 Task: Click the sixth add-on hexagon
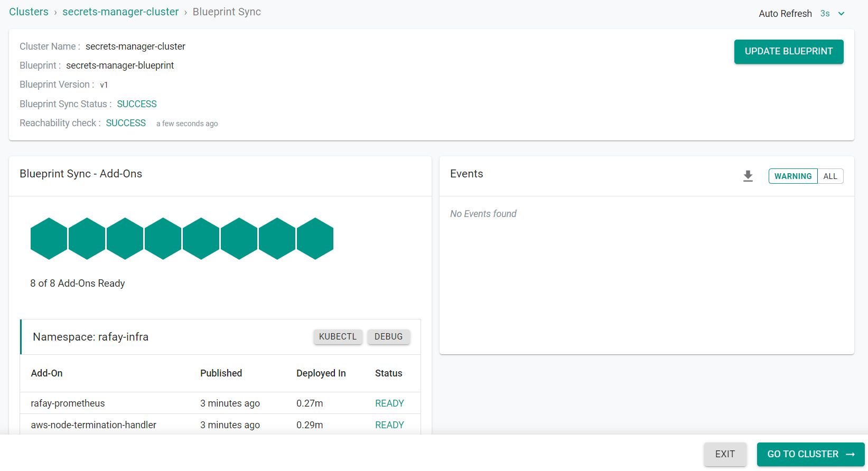239,239
